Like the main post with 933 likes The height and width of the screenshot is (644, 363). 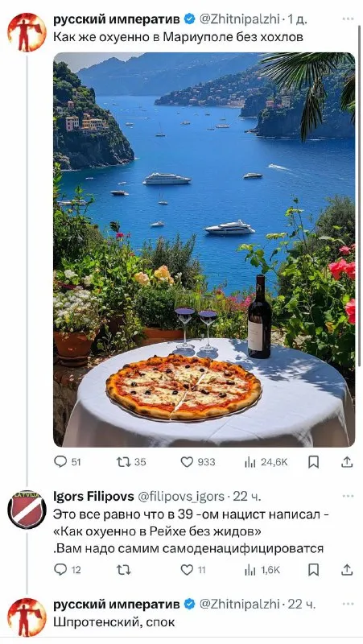[x=197, y=462]
